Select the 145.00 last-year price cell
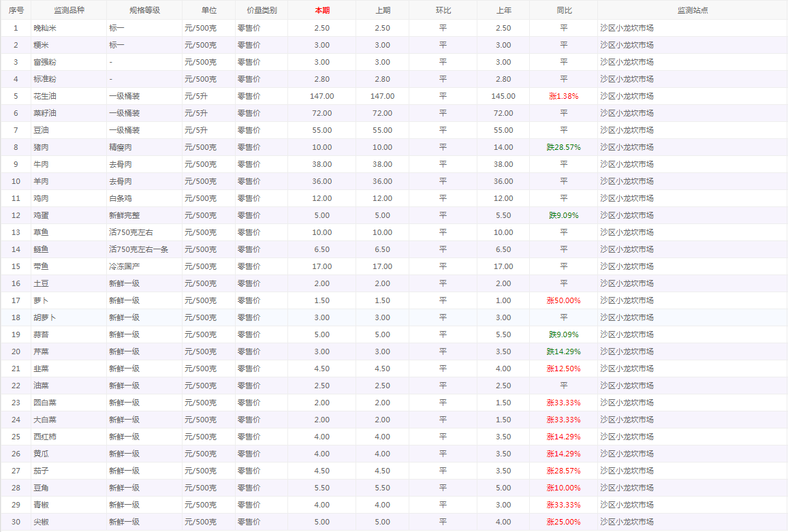Viewport: 788px width, 532px height. 503,96
